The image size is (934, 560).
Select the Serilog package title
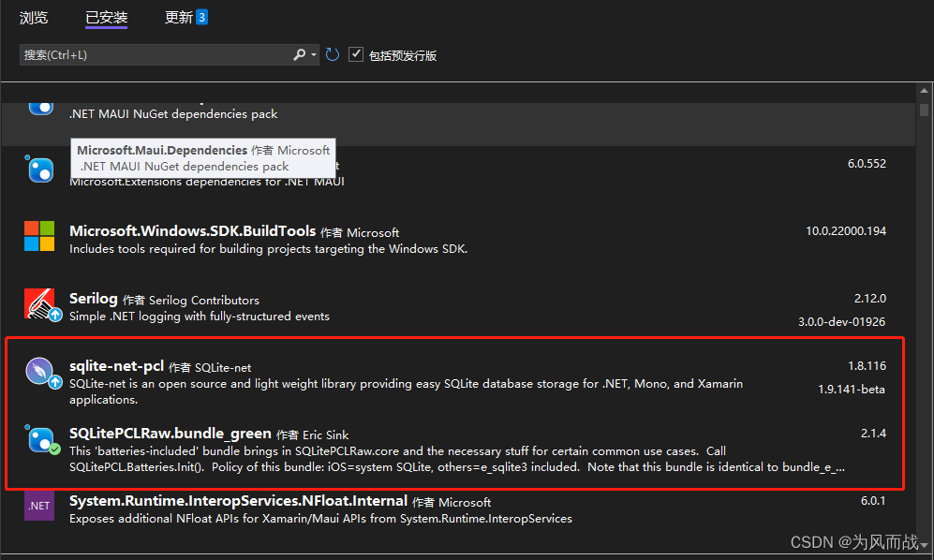click(94, 299)
